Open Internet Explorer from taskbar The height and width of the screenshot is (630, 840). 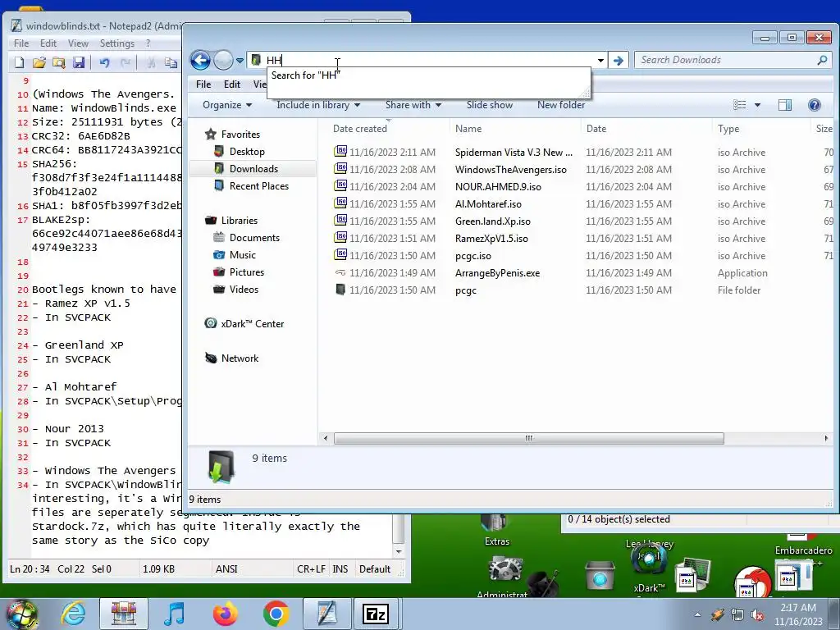73,614
